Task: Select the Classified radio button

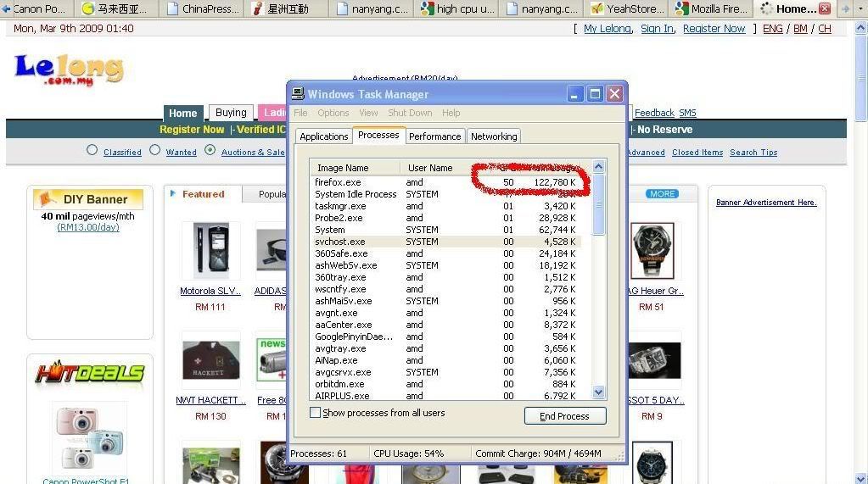Action: [92, 151]
